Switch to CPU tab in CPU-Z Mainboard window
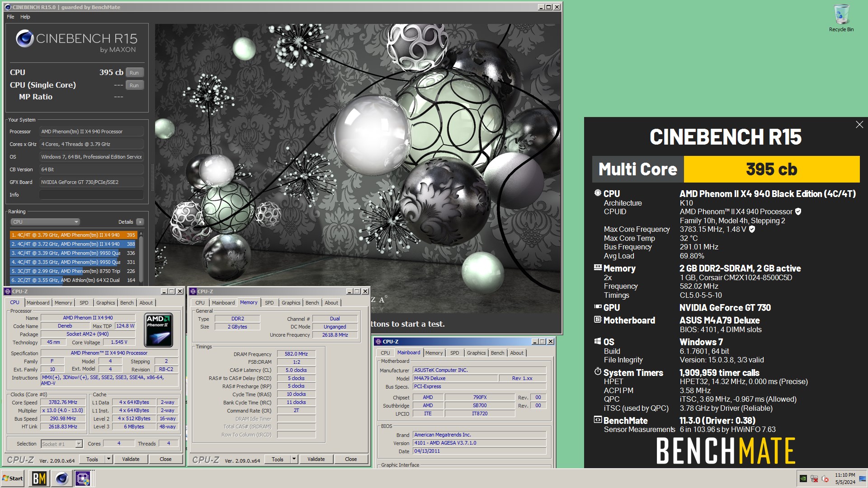 pos(385,353)
